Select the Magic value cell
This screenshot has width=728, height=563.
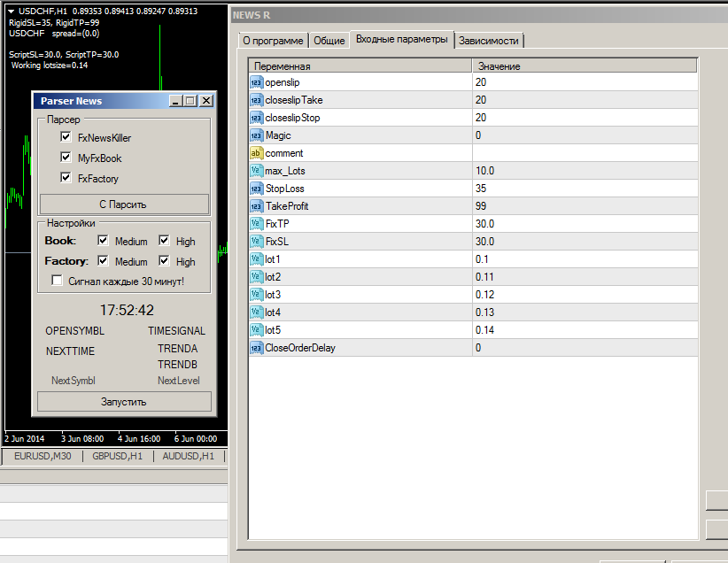click(585, 135)
